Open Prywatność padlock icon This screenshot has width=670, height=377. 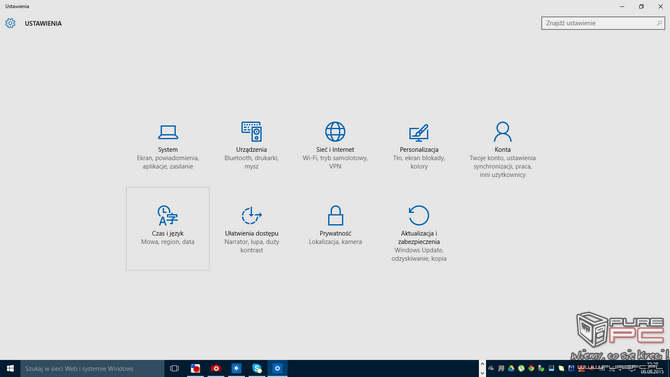click(x=335, y=215)
